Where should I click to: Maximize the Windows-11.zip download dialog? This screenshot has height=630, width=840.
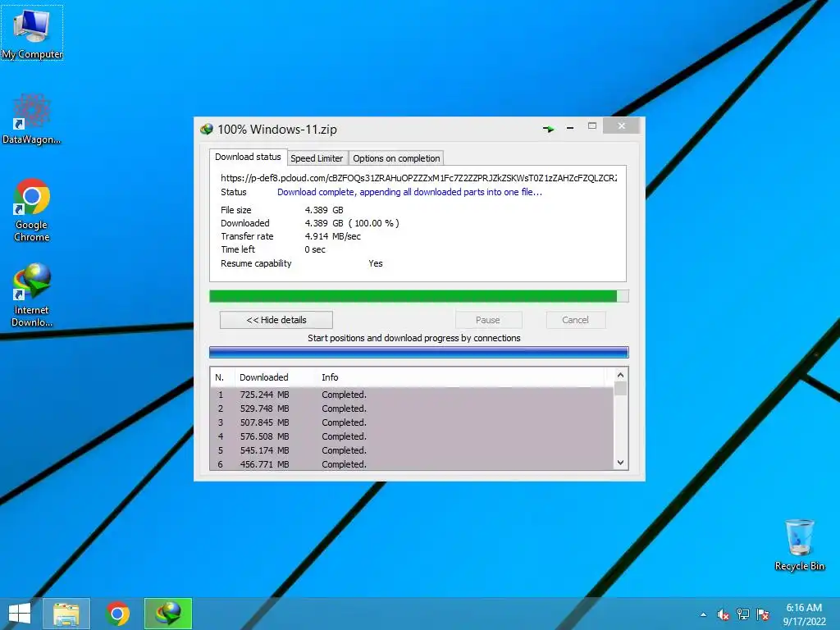(592, 126)
